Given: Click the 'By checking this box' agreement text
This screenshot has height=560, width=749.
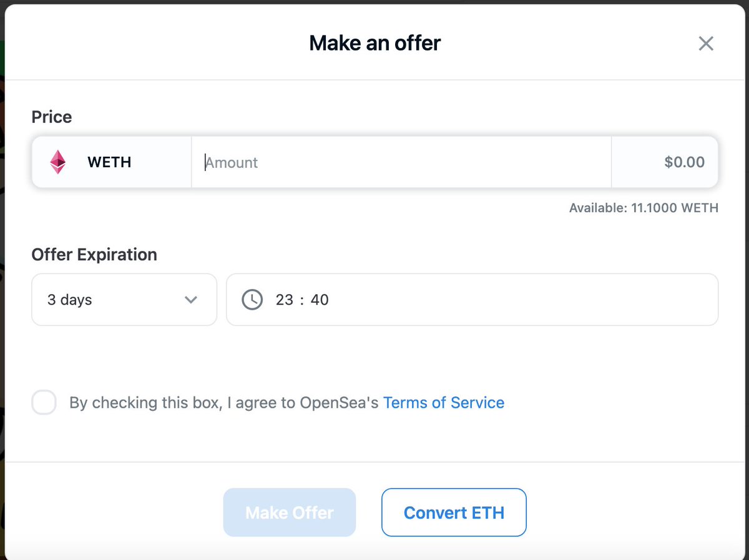Looking at the screenshot, I should point(145,403).
